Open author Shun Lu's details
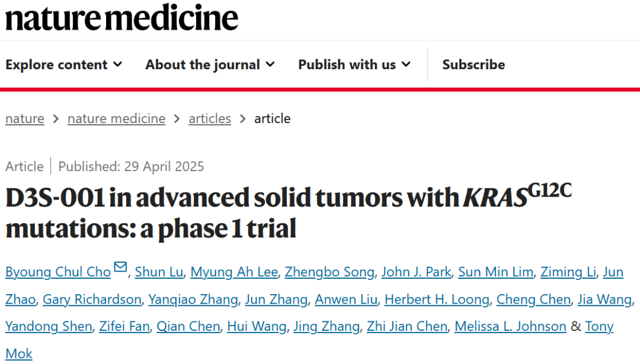Image resolution: width=640 pixels, height=364 pixels. [x=159, y=272]
